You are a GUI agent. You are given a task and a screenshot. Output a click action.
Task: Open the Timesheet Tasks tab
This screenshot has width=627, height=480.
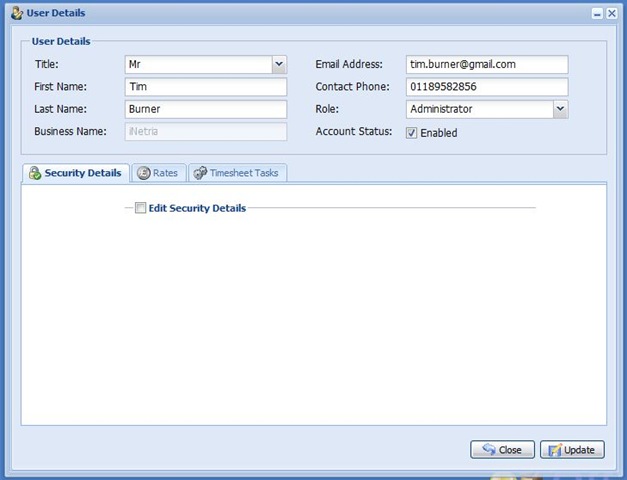(x=236, y=173)
